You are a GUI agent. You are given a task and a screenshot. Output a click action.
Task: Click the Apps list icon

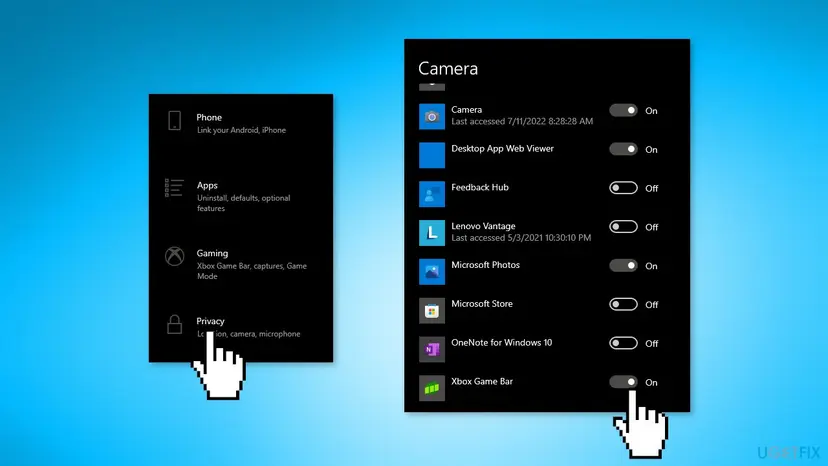(x=174, y=188)
